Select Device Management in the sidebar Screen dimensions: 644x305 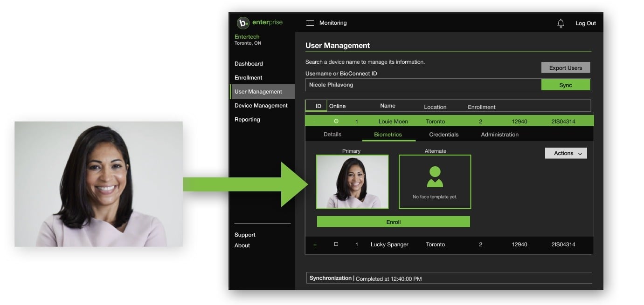pyautogui.click(x=261, y=105)
